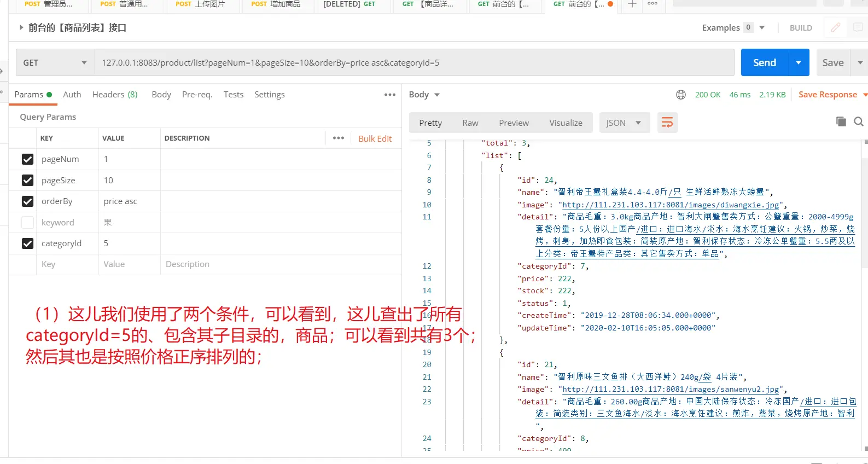Open the GET method dropdown
This screenshot has width=868, height=464.
tap(55, 63)
